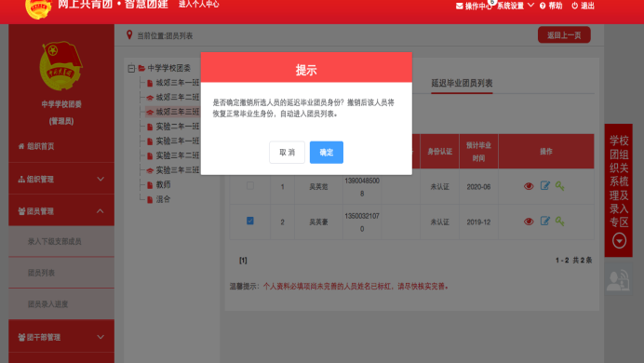Select 城郊三年三班 tree item
The image size is (644, 363).
coord(173,112)
